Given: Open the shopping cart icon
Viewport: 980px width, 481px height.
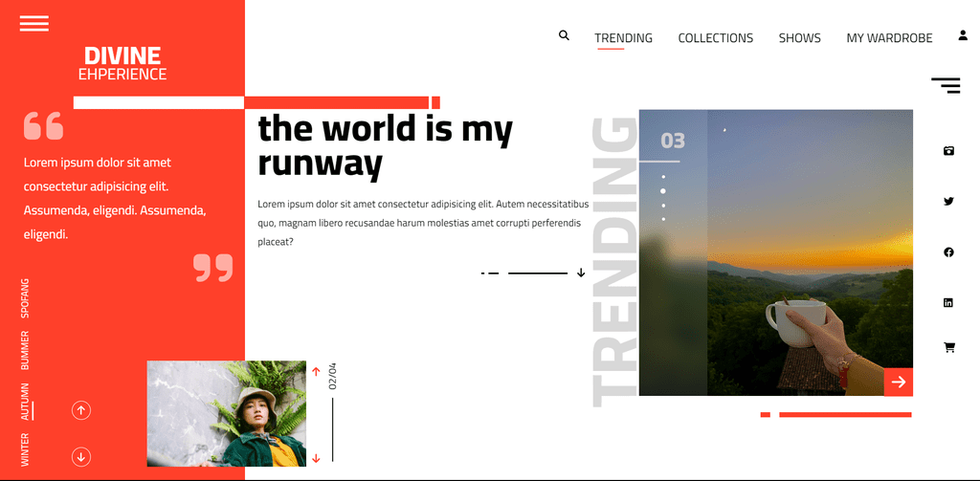Looking at the screenshot, I should pyautogui.click(x=949, y=347).
